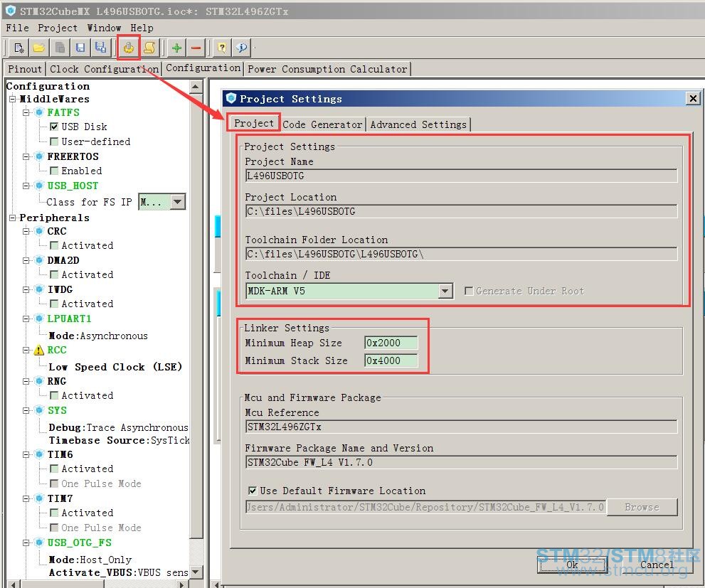
Task: Click the New Project toolbar icon
Action: tap(19, 48)
